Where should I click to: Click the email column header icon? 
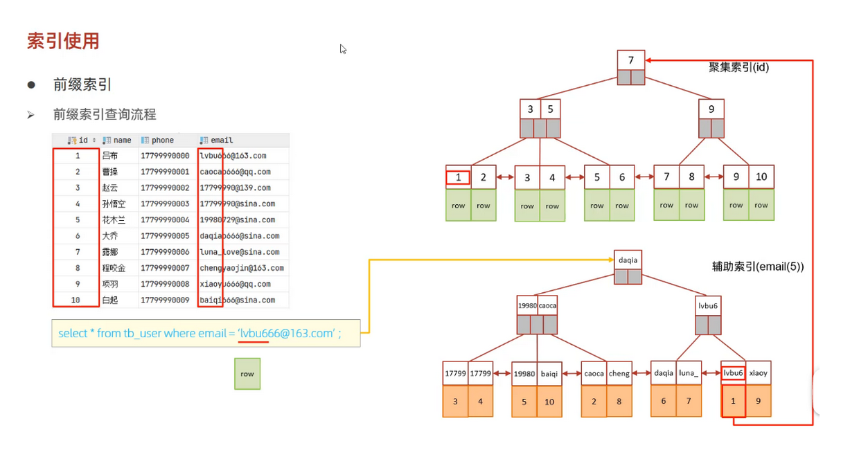tap(204, 141)
